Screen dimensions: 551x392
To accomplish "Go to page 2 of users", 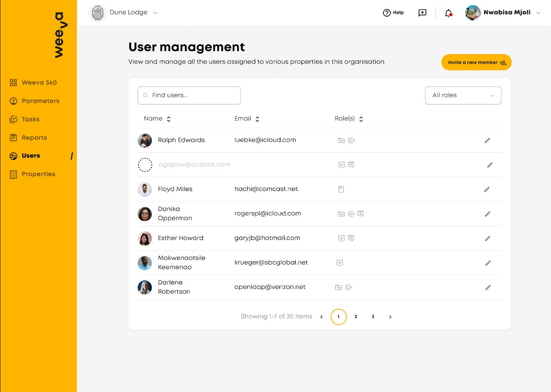I will 356,317.
